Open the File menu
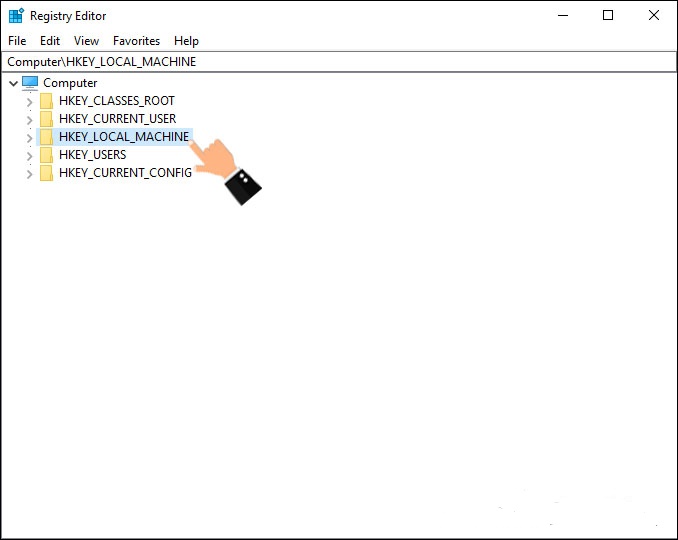This screenshot has height=540, width=678. click(x=17, y=41)
